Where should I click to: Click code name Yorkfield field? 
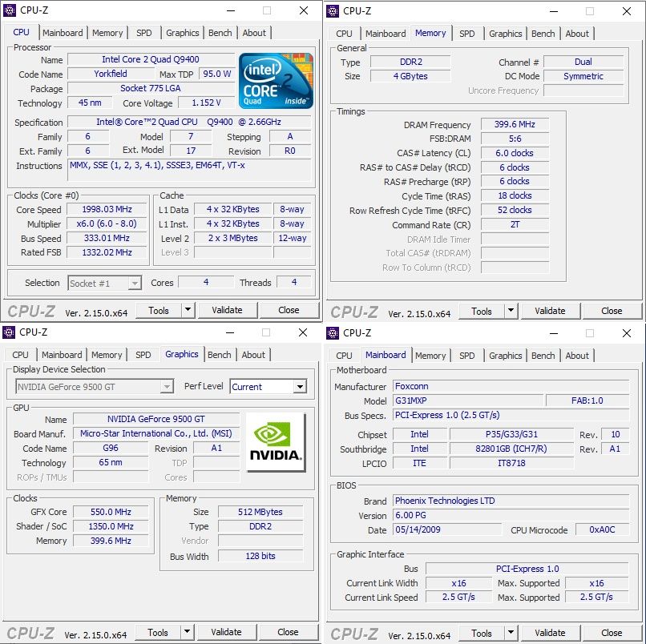(x=111, y=74)
